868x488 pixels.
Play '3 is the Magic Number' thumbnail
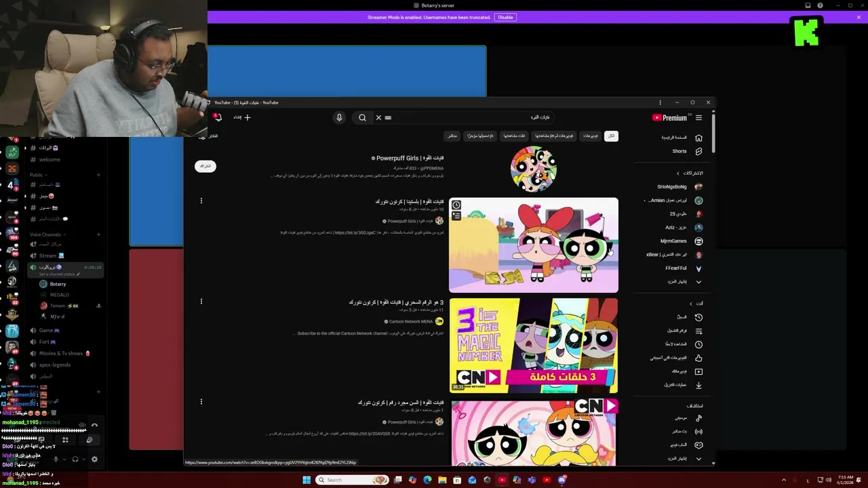(534, 346)
